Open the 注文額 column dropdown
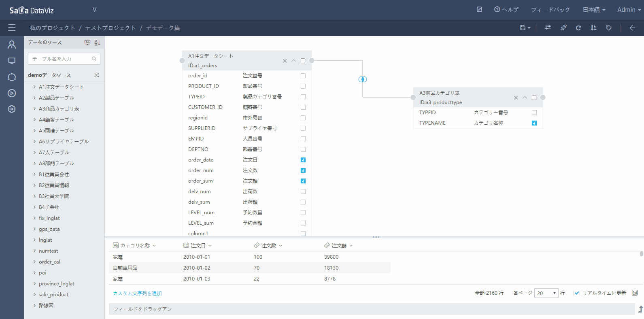Viewport: 644px width, 319px height. click(351, 246)
